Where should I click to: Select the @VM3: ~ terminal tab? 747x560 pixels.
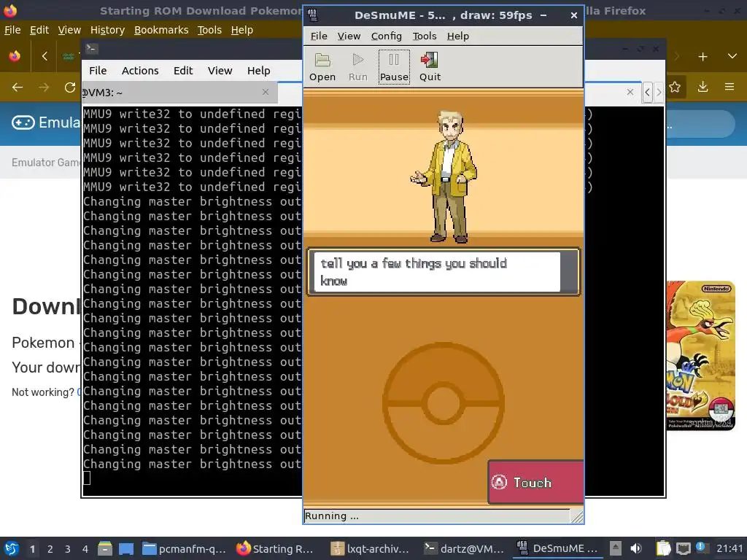point(179,93)
